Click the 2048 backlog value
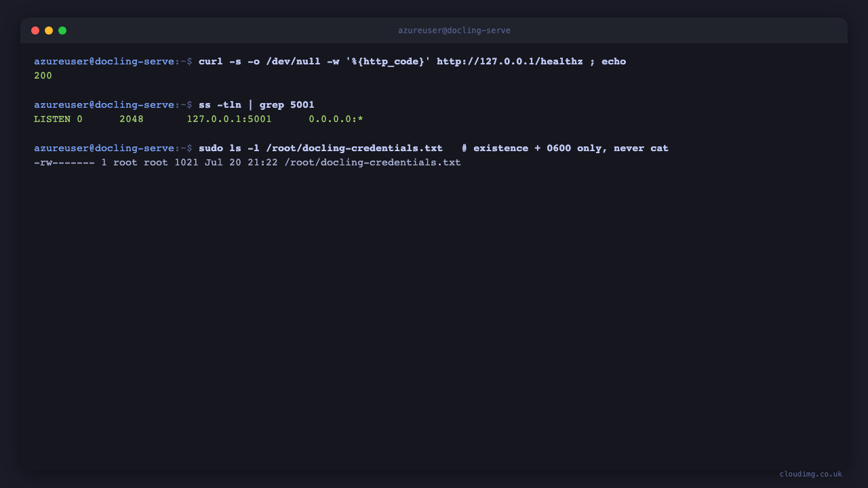This screenshot has height=488, width=868. coord(132,119)
